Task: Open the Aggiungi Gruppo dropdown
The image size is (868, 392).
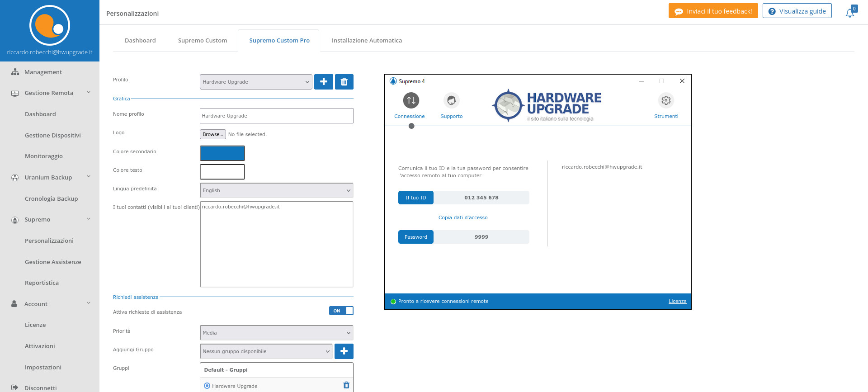Action: pyautogui.click(x=266, y=351)
